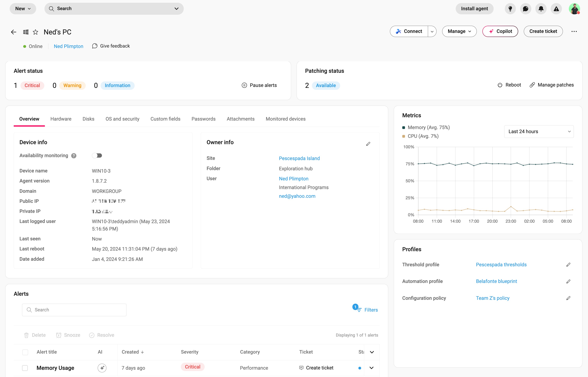Open the Last 24 hours metrics dropdown

(539, 131)
